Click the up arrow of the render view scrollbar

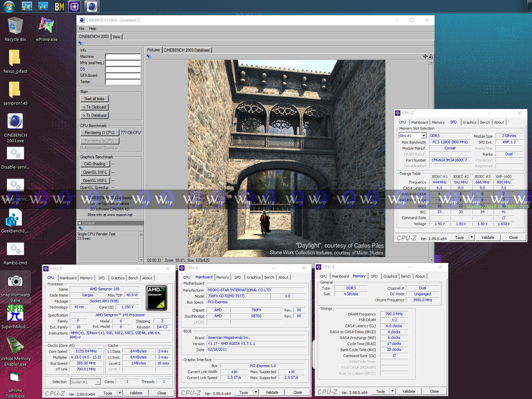tap(431, 62)
